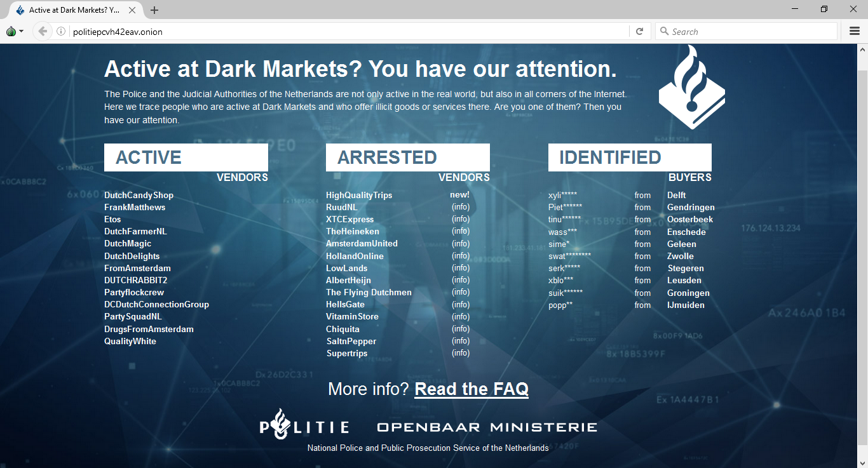868x468 pixels.
Task: Show site info via the information icon
Action: point(61,31)
